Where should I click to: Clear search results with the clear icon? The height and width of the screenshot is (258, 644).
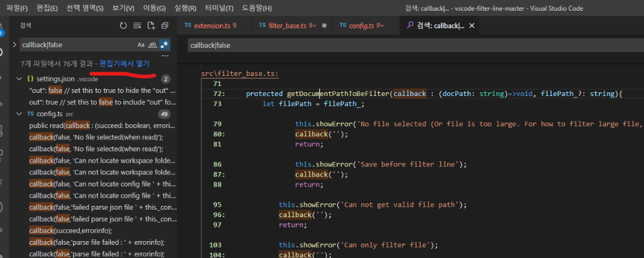click(137, 26)
